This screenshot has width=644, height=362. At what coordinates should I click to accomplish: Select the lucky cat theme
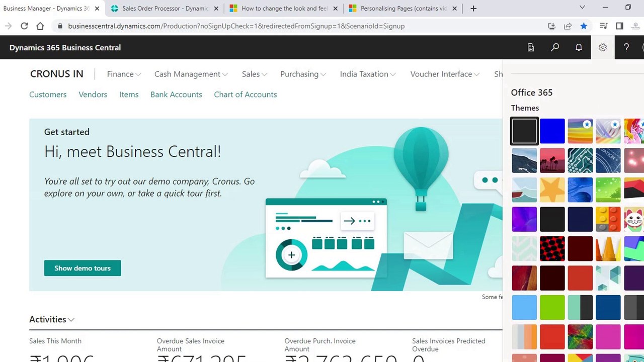(x=634, y=219)
